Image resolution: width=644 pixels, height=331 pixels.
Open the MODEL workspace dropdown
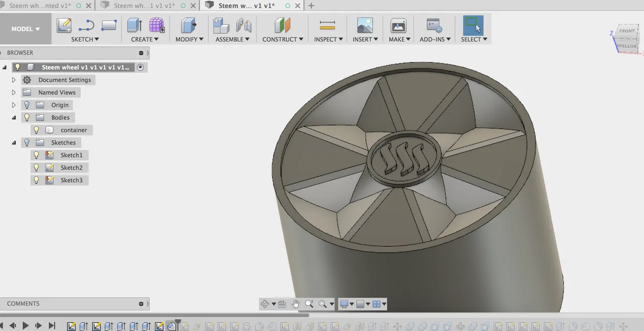pos(26,29)
